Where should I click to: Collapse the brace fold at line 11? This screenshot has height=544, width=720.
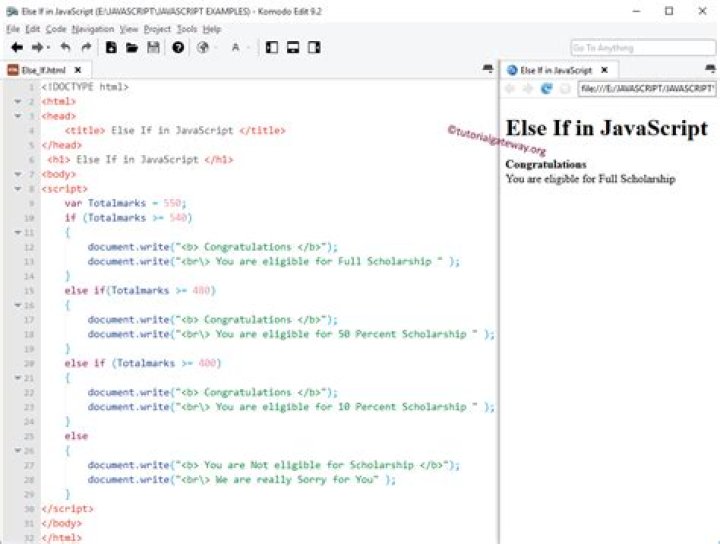18,232
